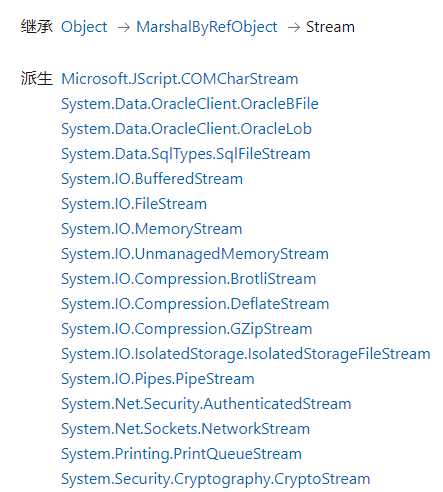Open System.Data.OracleClient.OracleBFile link
Image resolution: width=443 pixels, height=492 pixels.
tap(190, 104)
